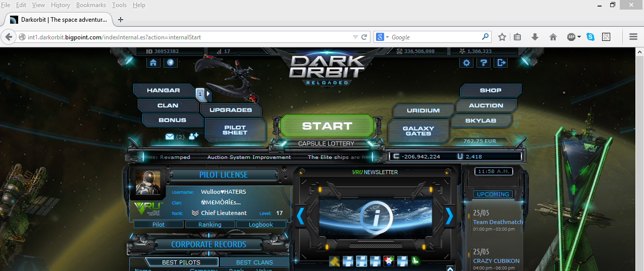Expand hangar selector arrow next to 1
644x271 pixels.
(208, 93)
